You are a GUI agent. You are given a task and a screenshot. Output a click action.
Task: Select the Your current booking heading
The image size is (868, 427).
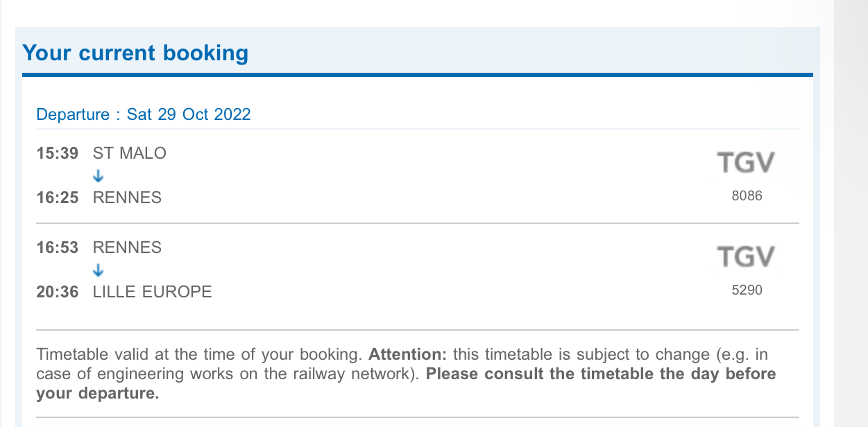pyautogui.click(x=135, y=53)
